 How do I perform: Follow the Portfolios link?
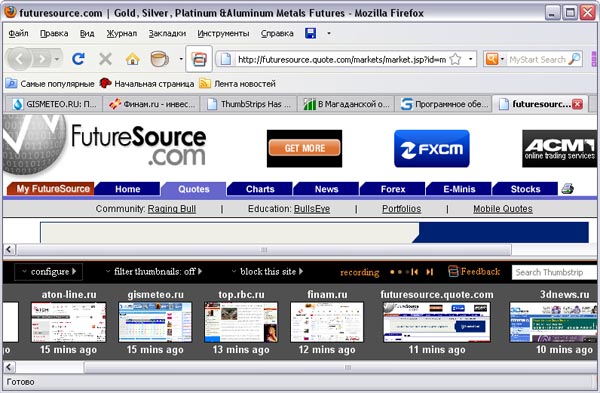click(x=401, y=209)
